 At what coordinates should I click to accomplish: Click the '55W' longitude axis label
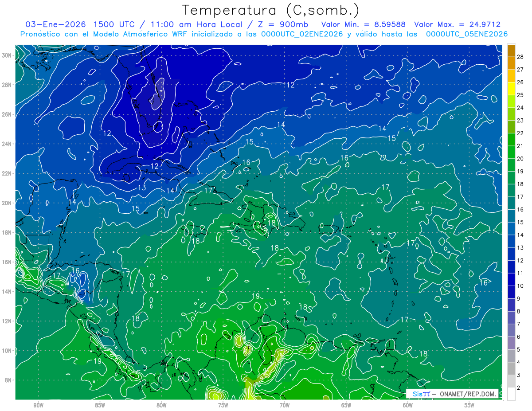coord(469,405)
